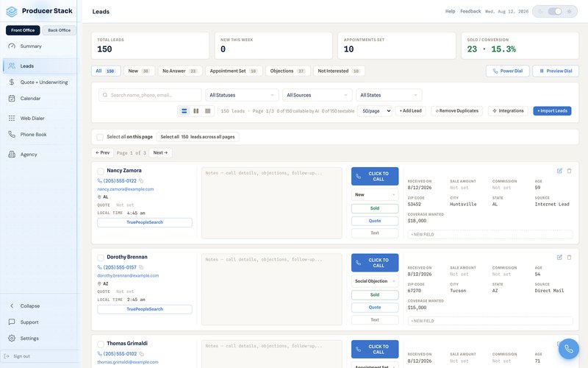The height and width of the screenshot is (368, 588).
Task: Click the sun light-mode icon
Action: pos(569,12)
